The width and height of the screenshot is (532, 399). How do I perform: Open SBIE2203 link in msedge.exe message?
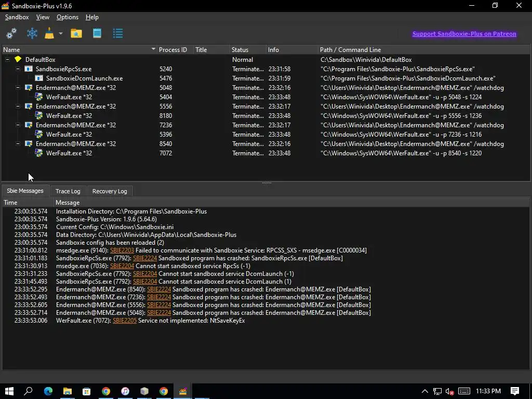coord(122,250)
